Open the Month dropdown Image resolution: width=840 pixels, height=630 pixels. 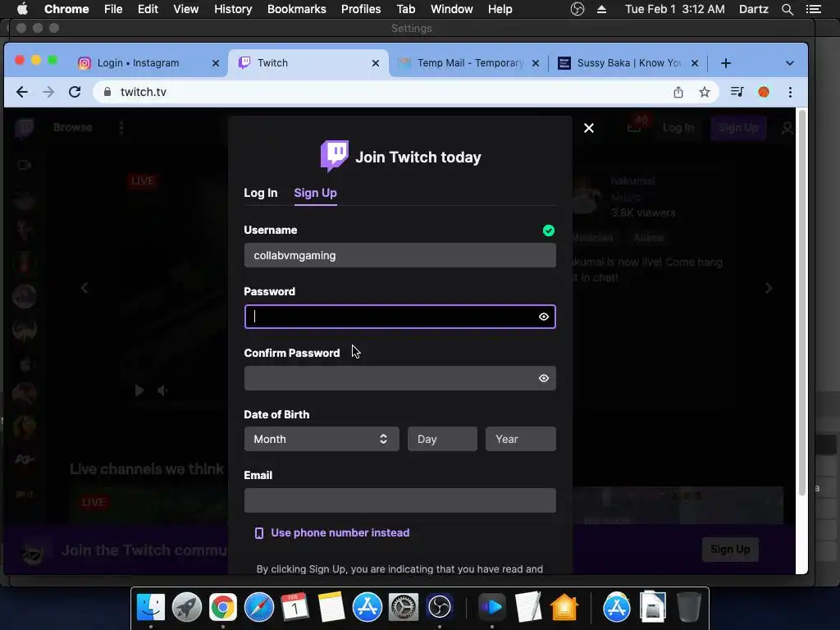pos(322,439)
